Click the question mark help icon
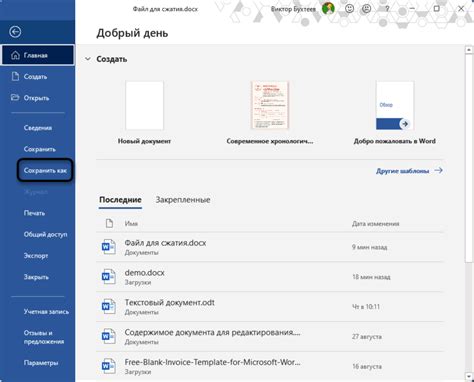 coord(387,9)
